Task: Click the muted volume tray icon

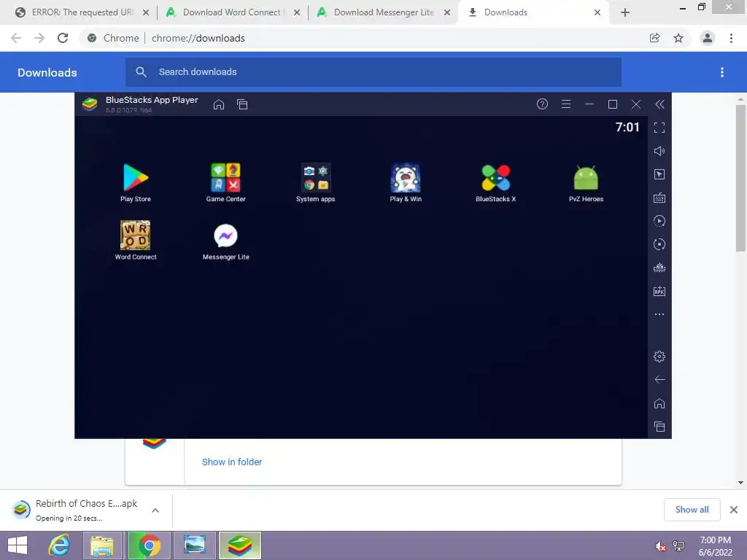Action: [660, 546]
